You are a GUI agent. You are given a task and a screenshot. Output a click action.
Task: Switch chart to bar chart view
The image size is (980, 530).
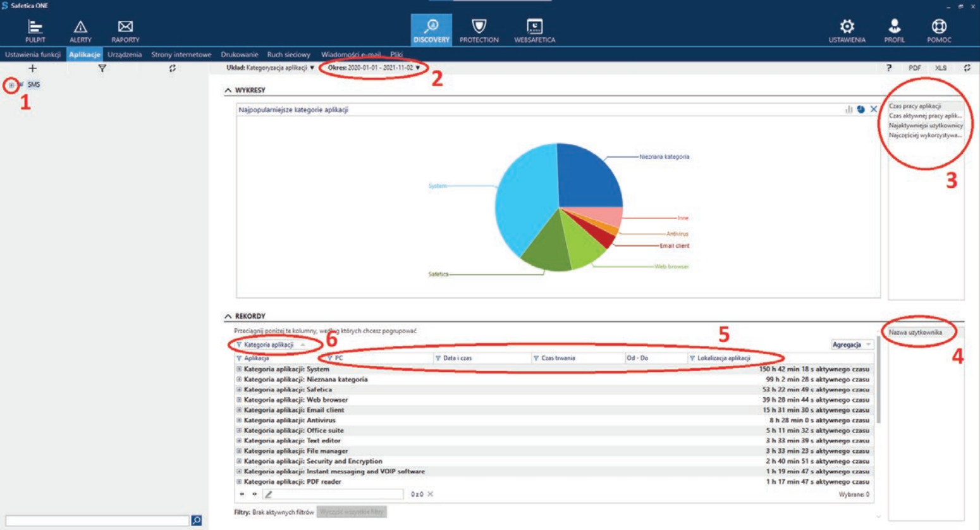point(848,109)
